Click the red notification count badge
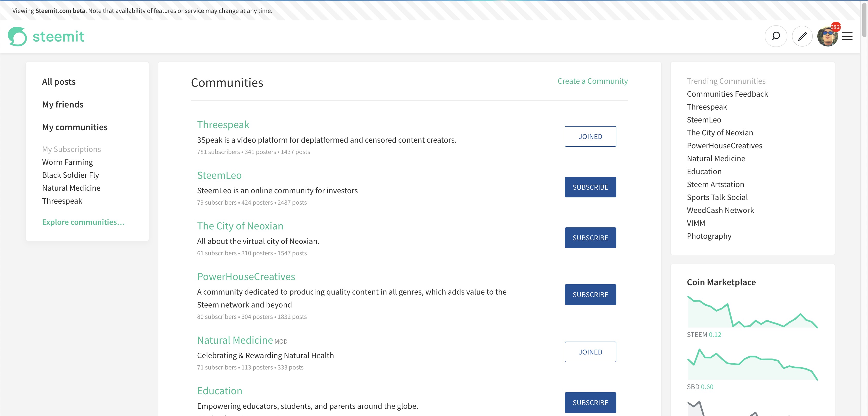The width and height of the screenshot is (868, 416). pyautogui.click(x=836, y=27)
